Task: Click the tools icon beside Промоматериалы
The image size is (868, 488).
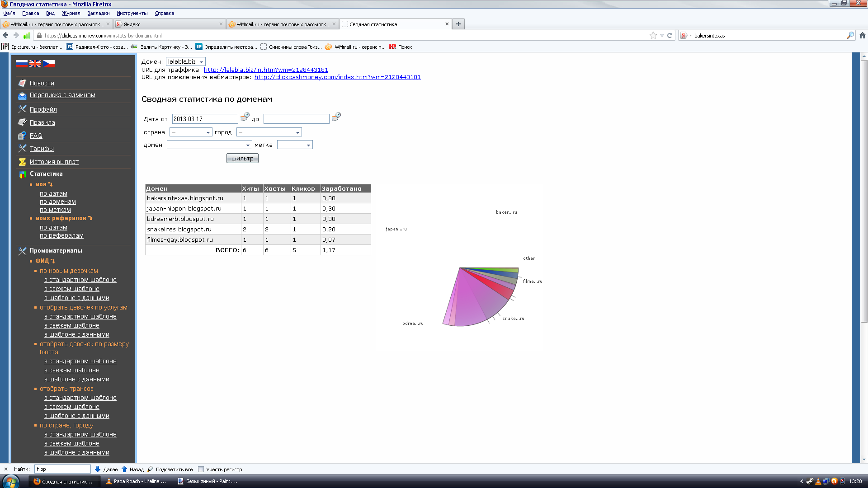Action: [x=22, y=251]
